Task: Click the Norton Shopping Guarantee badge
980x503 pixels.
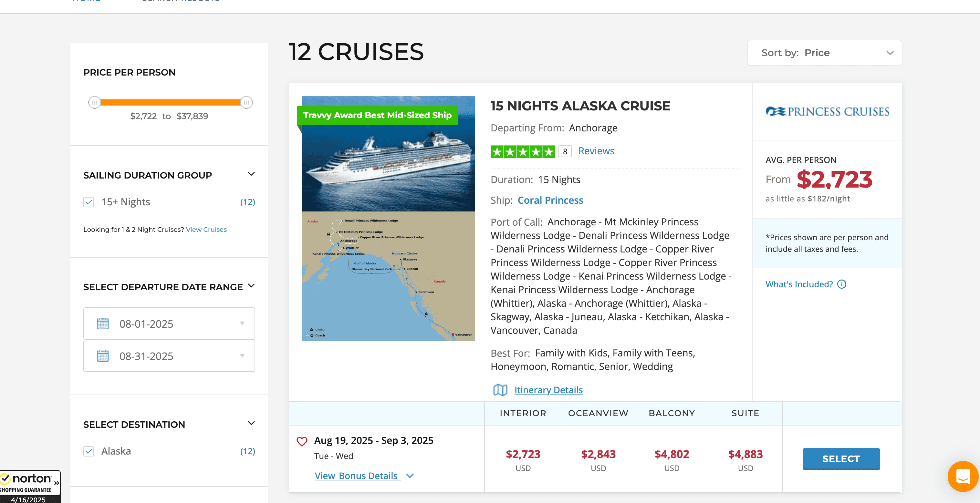Action: click(x=30, y=486)
